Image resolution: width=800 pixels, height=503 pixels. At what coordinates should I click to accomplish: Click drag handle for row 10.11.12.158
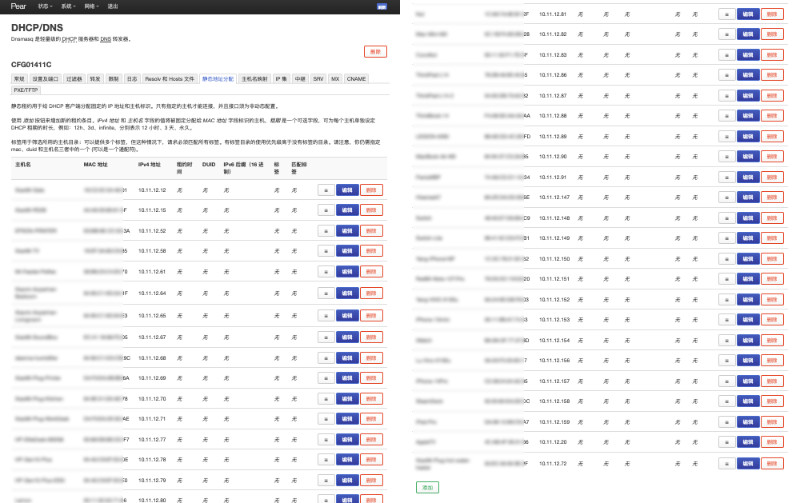click(x=727, y=401)
